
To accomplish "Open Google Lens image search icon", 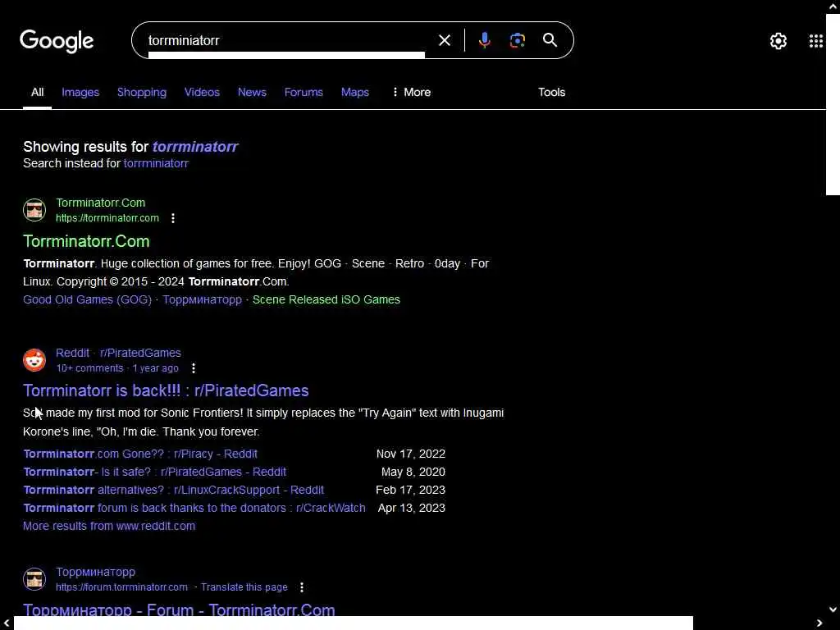I will [517, 40].
